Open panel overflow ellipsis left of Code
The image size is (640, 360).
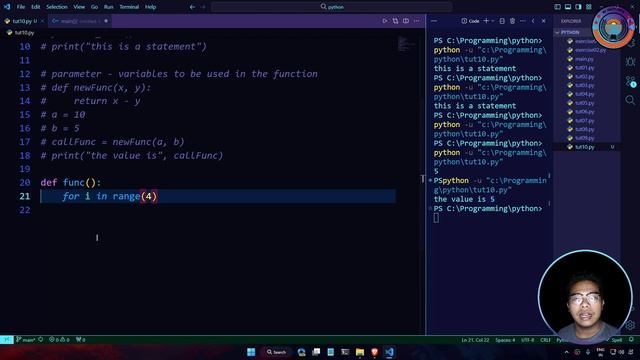tap(434, 21)
